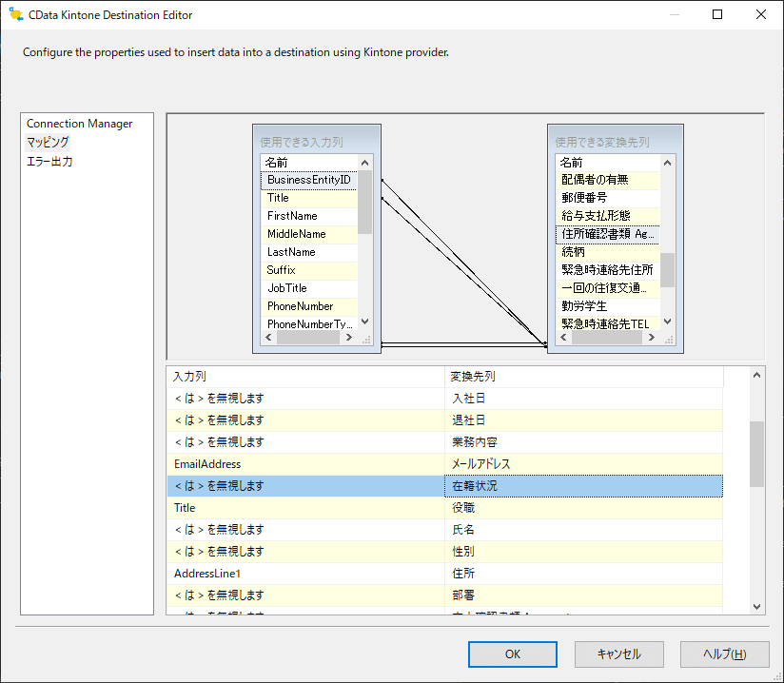Select 緊急時連絡先TEL destination column
The image size is (784, 683).
pos(607,323)
